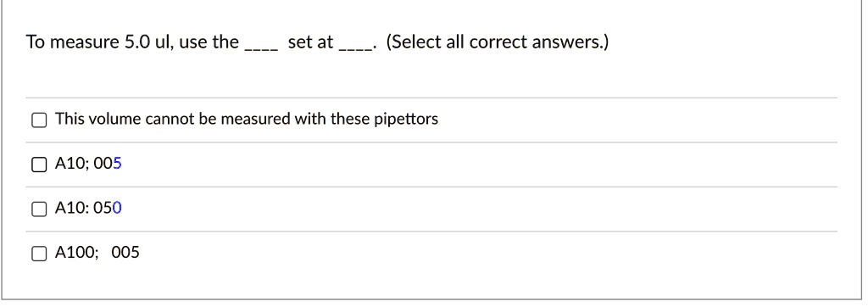Click the 'To measure' question text

coord(73,42)
